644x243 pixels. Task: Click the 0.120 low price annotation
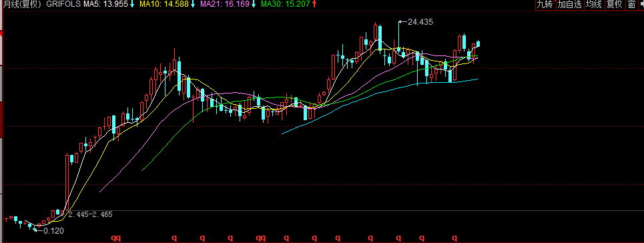coord(54,231)
